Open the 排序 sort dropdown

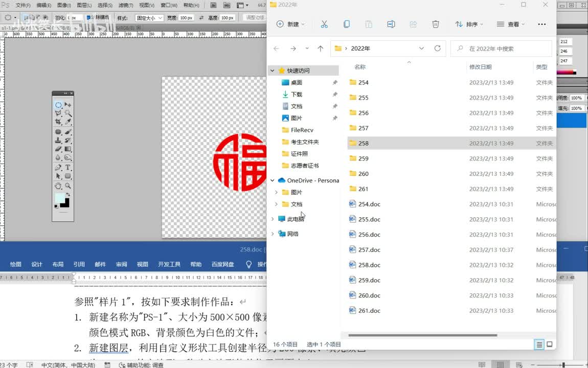(x=469, y=25)
